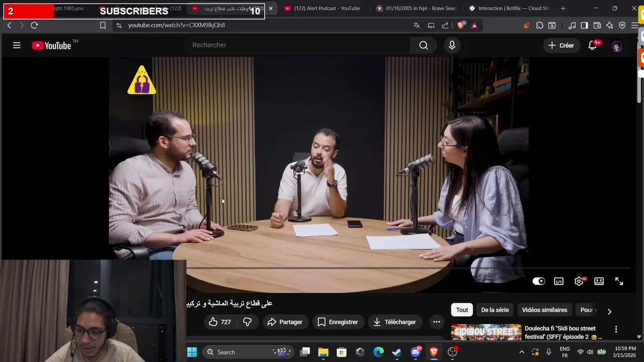Image resolution: width=644 pixels, height=362 pixels.
Task: Start voice search with microphone icon
Action: [x=452, y=45]
